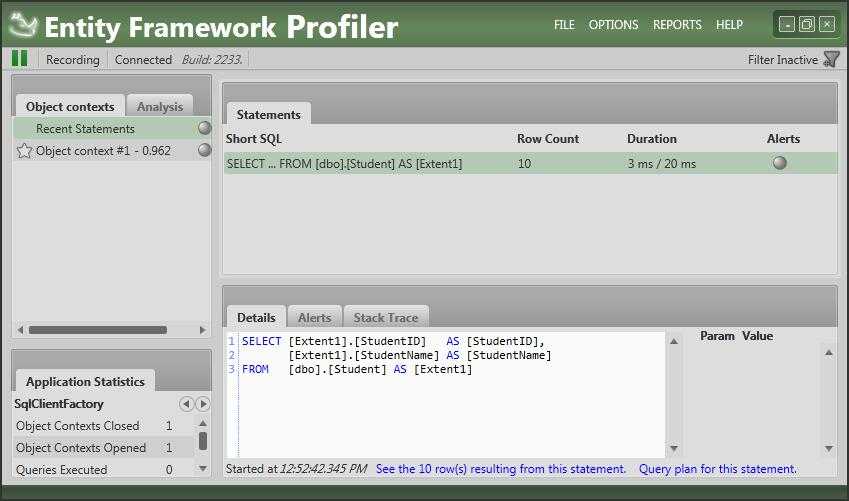The height and width of the screenshot is (501, 849).
Task: Click the Row Count value 10
Action: 524,164
